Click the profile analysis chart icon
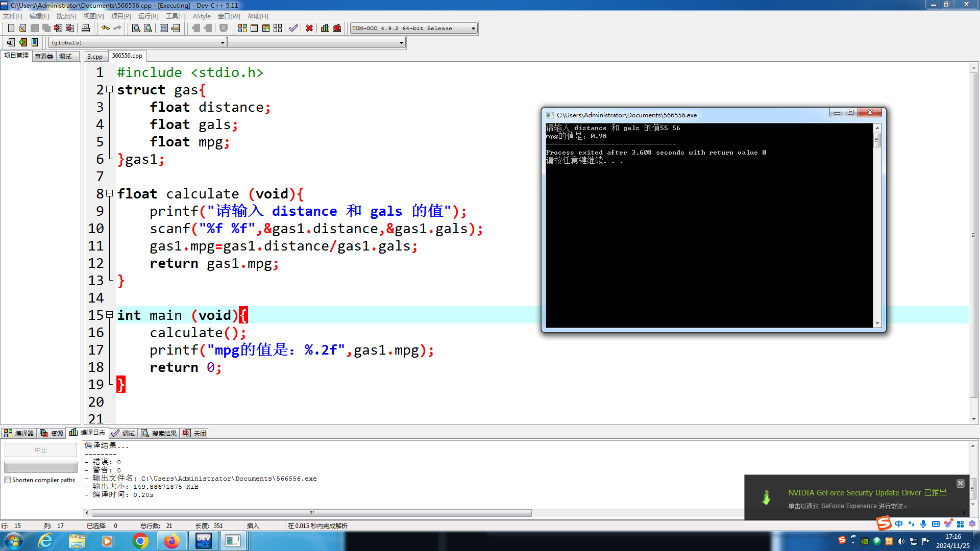Screen dimensions: 980x551 point(325,28)
